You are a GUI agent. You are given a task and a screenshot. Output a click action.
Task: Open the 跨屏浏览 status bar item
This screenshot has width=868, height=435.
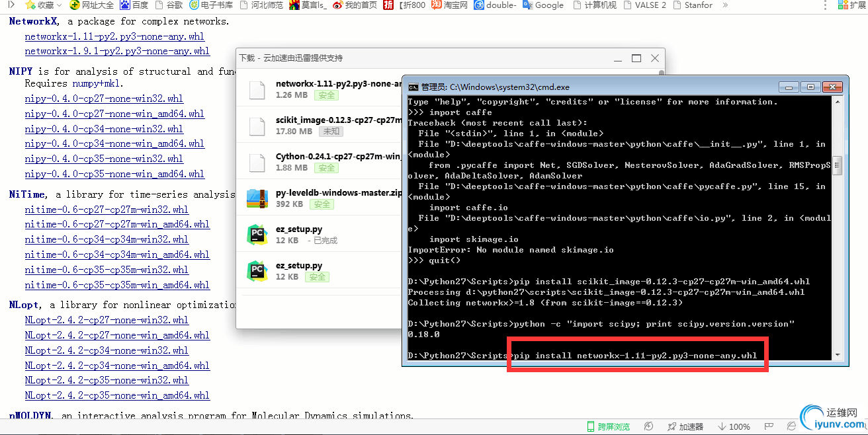click(x=609, y=427)
